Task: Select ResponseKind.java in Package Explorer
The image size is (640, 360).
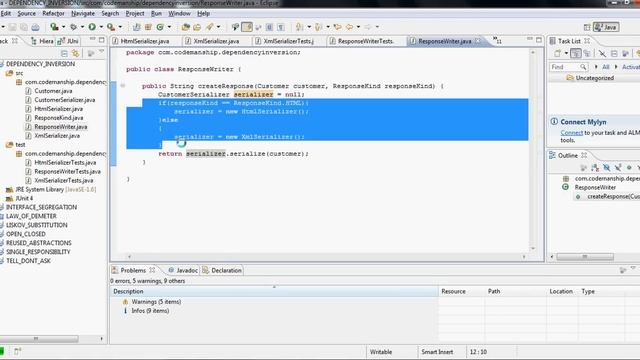Action: (x=58, y=118)
